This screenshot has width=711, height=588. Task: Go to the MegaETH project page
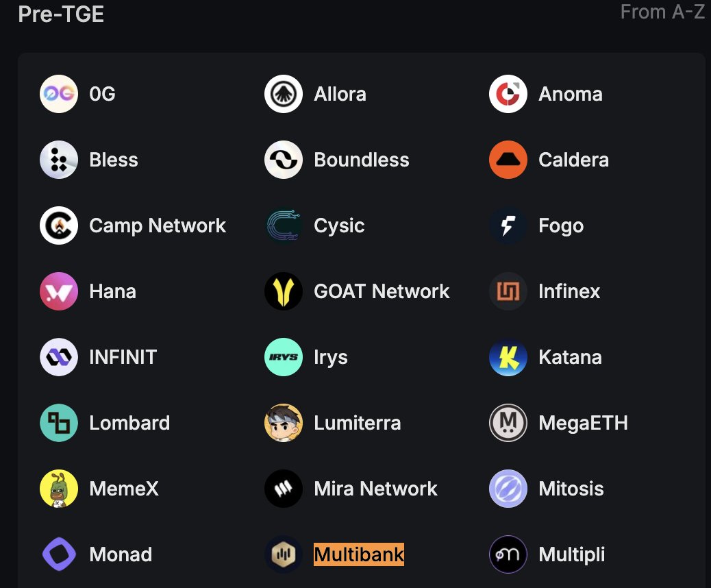click(583, 423)
